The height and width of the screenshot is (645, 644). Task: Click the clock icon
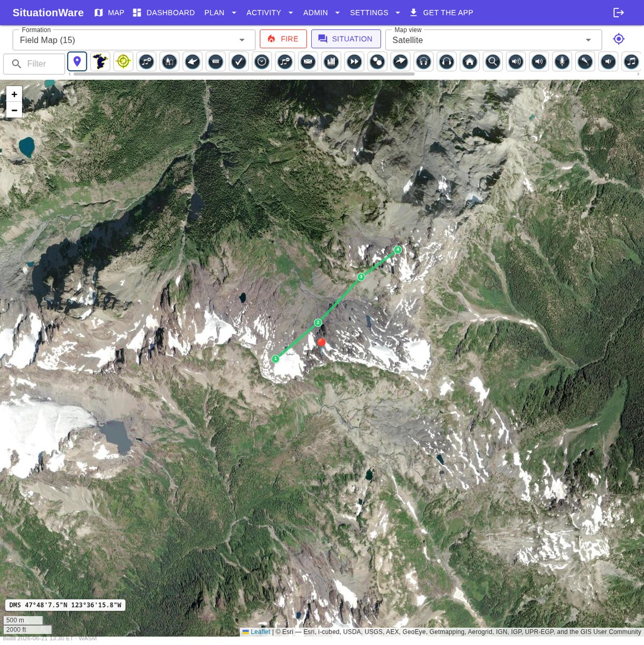(x=261, y=62)
